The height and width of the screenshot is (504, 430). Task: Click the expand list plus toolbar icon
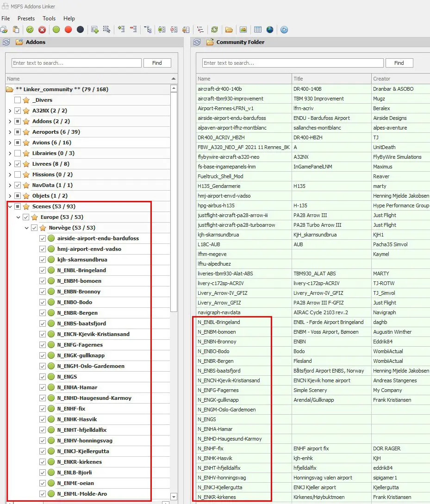121,30
